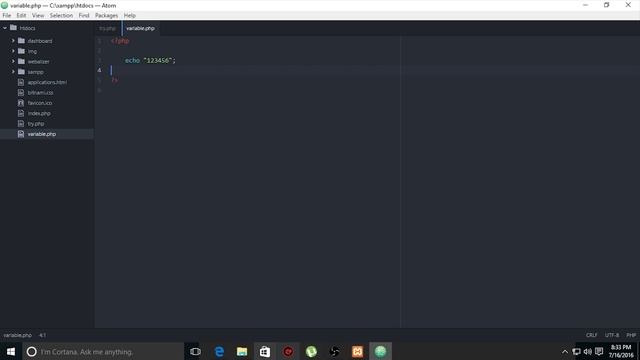Open try.php from the tree view

36,124
